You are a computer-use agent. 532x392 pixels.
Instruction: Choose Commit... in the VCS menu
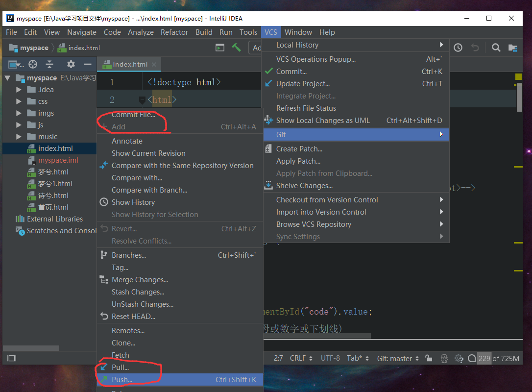[356, 71]
